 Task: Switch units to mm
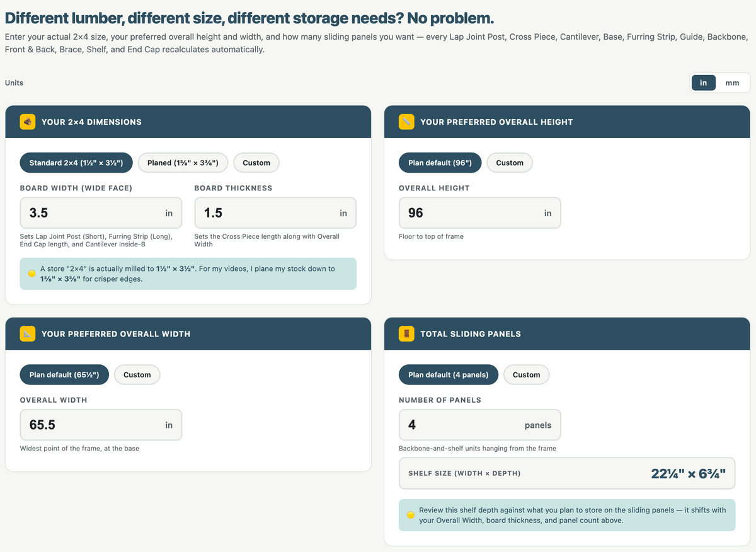732,83
